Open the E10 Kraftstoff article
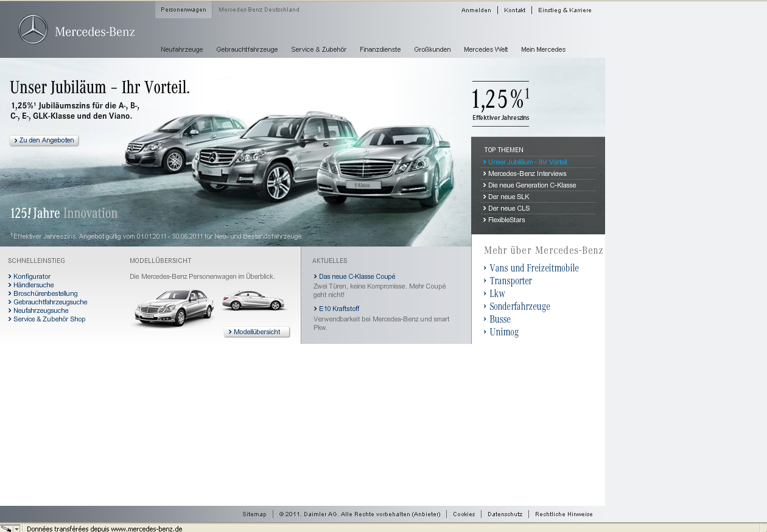 (336, 309)
